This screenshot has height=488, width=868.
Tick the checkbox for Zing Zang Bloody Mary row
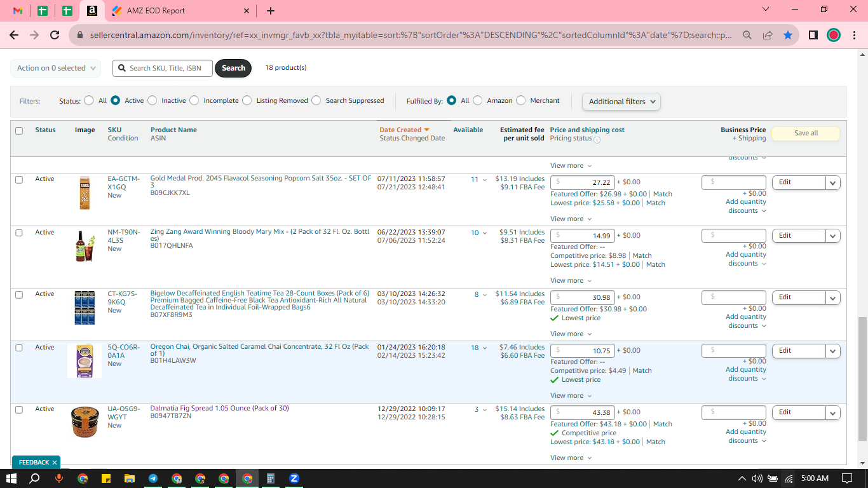pos(19,233)
